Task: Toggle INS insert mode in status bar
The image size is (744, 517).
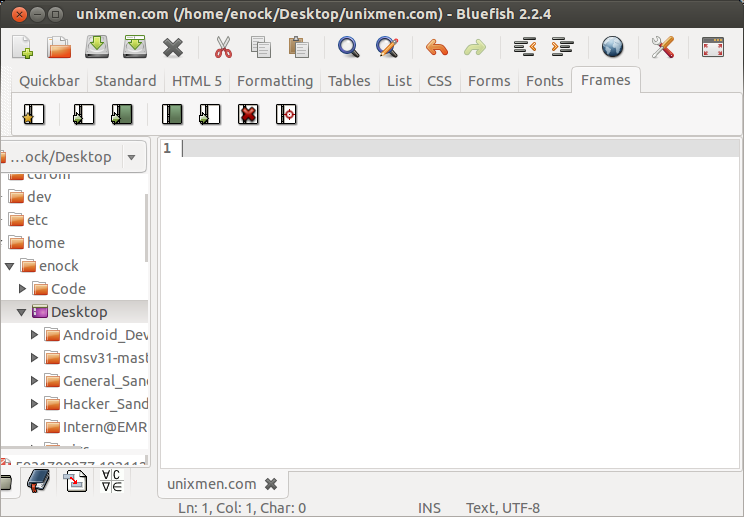Action: click(x=429, y=508)
